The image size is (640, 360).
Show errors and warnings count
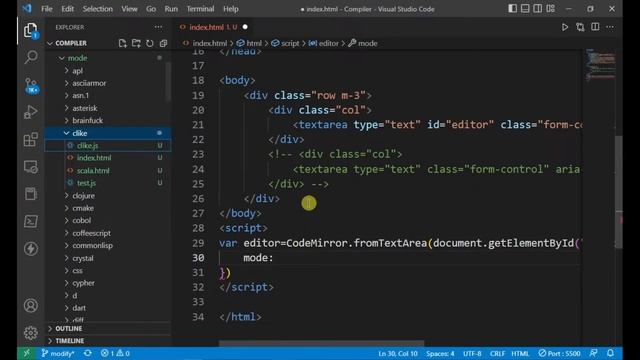point(115,353)
